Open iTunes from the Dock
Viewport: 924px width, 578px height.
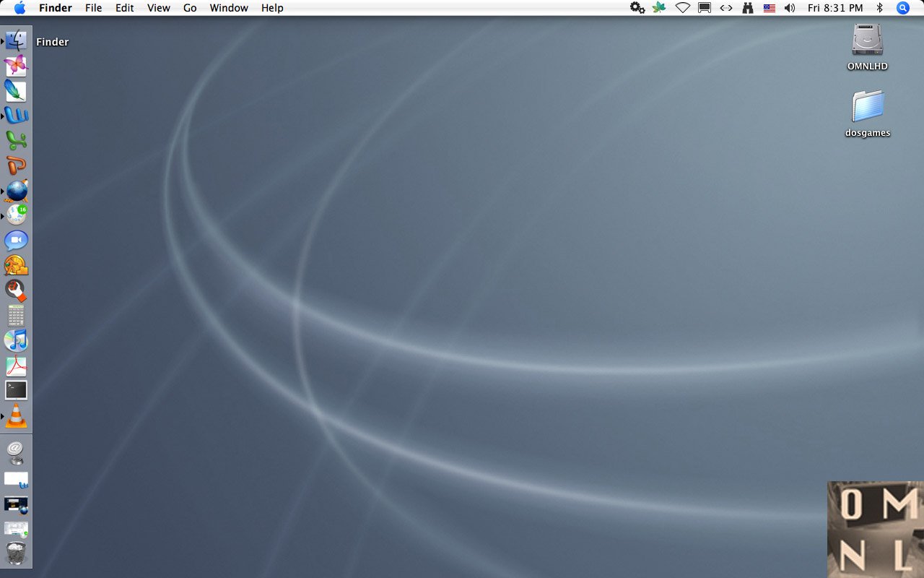(x=16, y=340)
